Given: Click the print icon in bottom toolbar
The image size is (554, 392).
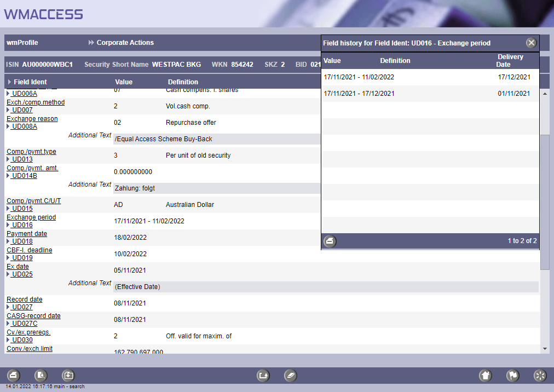Looking at the screenshot, I should click(x=14, y=376).
